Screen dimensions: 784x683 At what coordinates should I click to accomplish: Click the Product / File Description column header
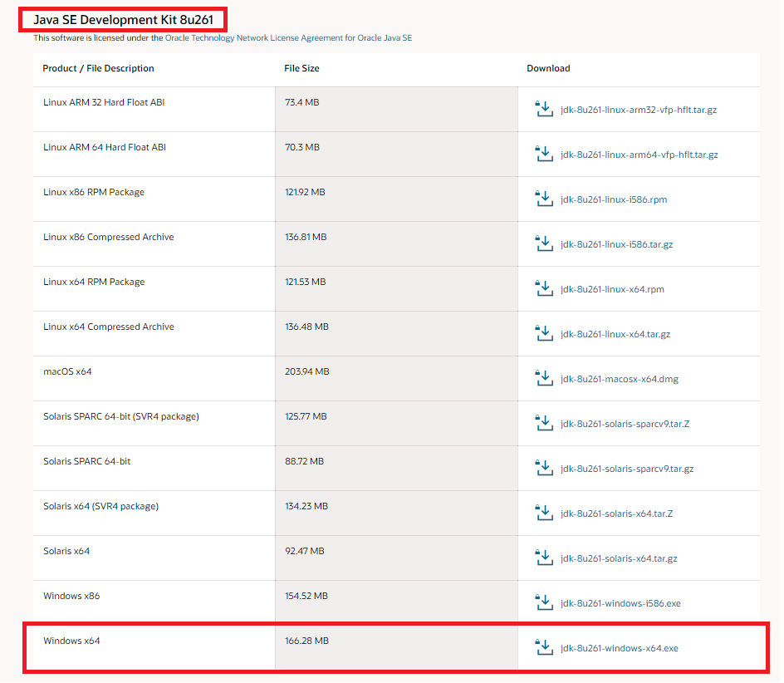[x=98, y=69]
